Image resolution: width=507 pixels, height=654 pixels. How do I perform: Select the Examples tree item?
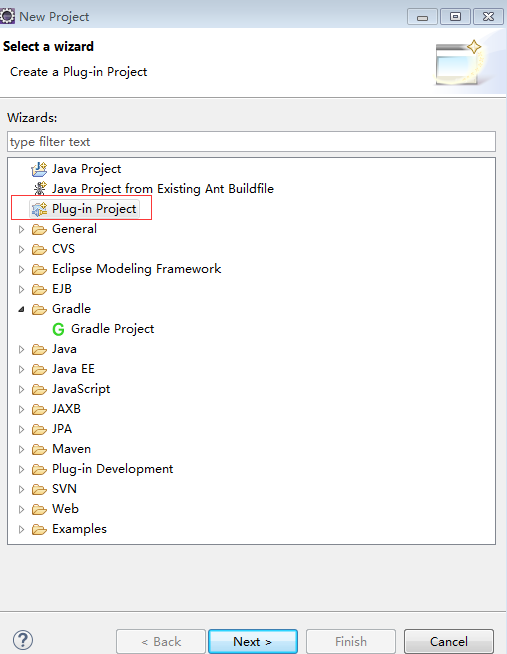(x=79, y=529)
